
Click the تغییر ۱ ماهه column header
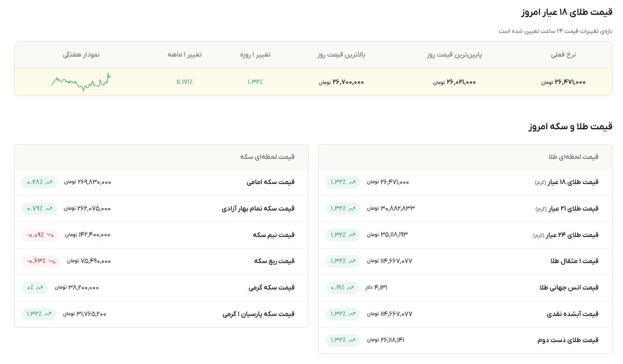pos(184,55)
